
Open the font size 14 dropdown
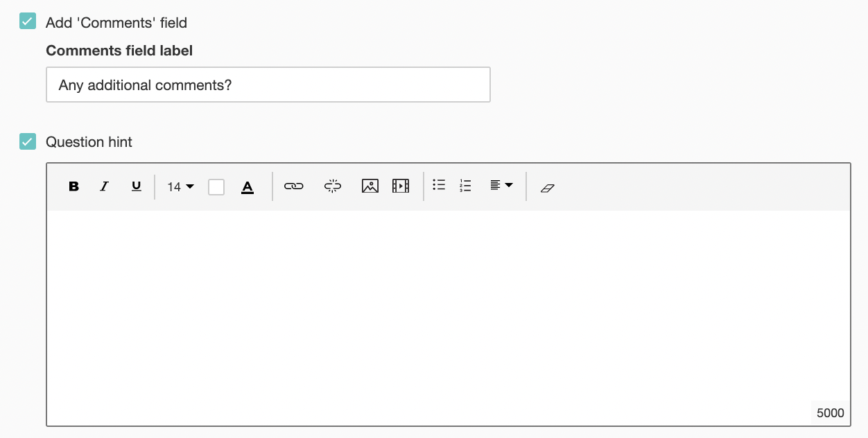[180, 186]
